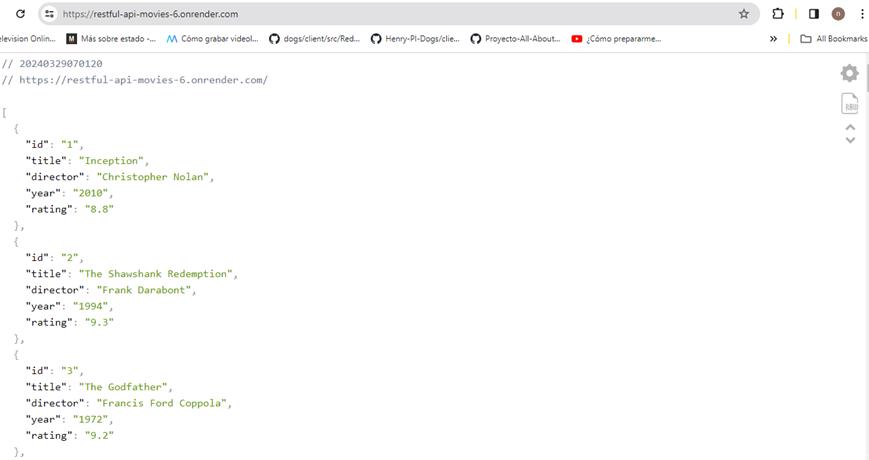This screenshot has width=869, height=460.
Task: Click the id value "1"
Action: click(x=70, y=145)
